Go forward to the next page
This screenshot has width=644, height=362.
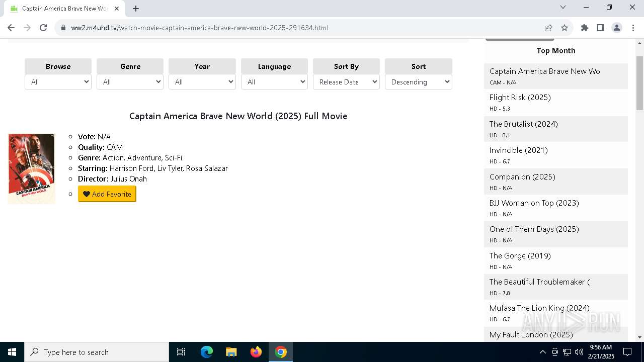tap(27, 28)
